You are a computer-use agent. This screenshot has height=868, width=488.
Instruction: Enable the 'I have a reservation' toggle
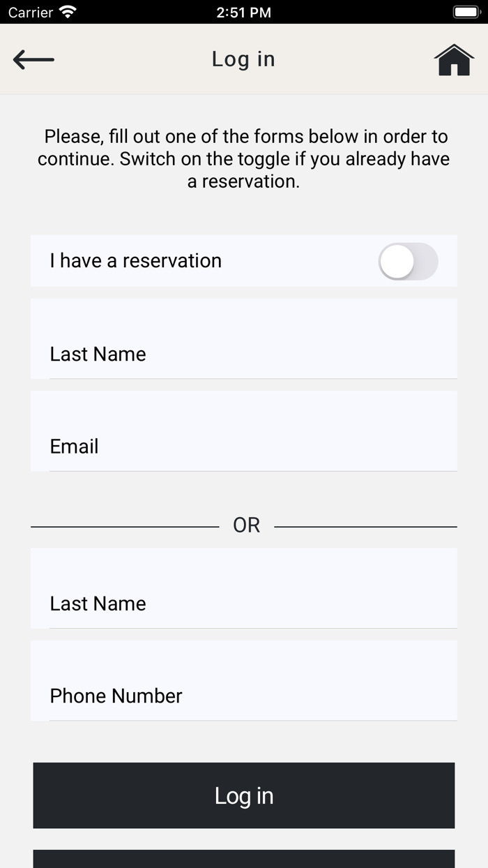pos(409,261)
